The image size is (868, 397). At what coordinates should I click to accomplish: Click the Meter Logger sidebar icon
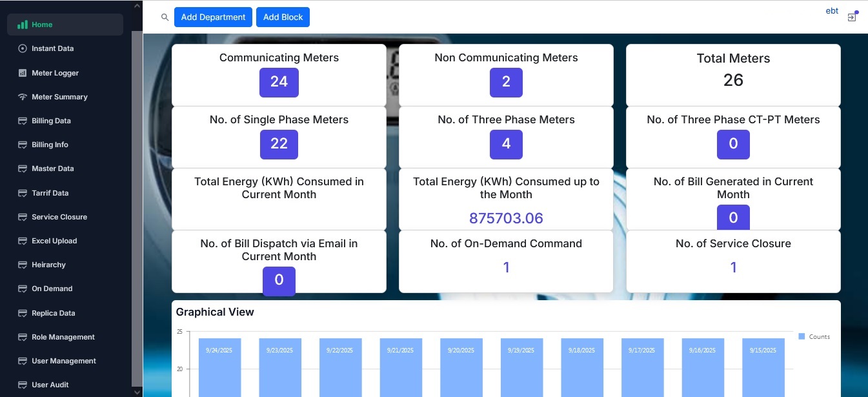tap(23, 73)
